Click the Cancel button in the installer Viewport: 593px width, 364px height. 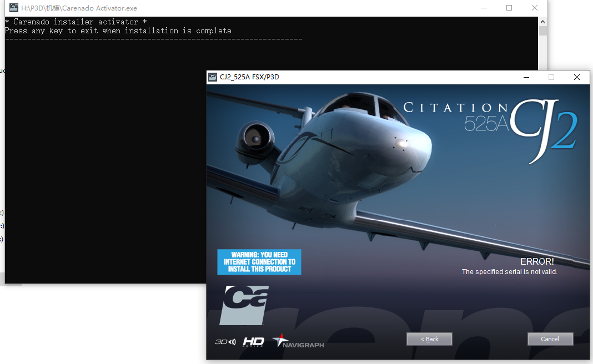[550, 339]
